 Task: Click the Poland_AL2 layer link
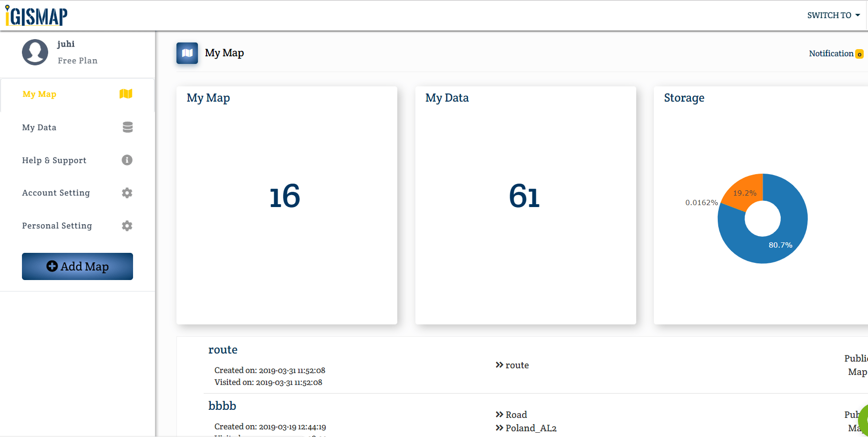531,428
